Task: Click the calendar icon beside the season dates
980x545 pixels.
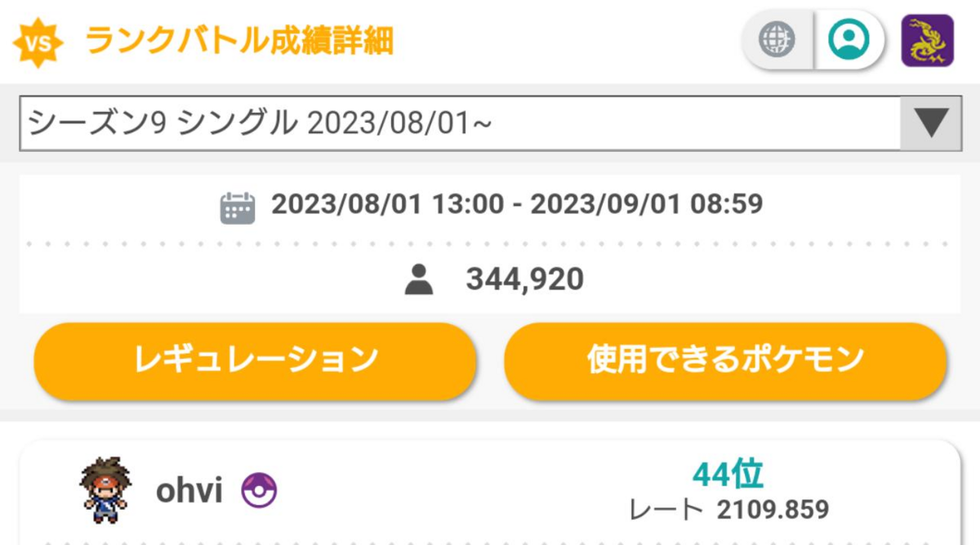Action: [238, 208]
